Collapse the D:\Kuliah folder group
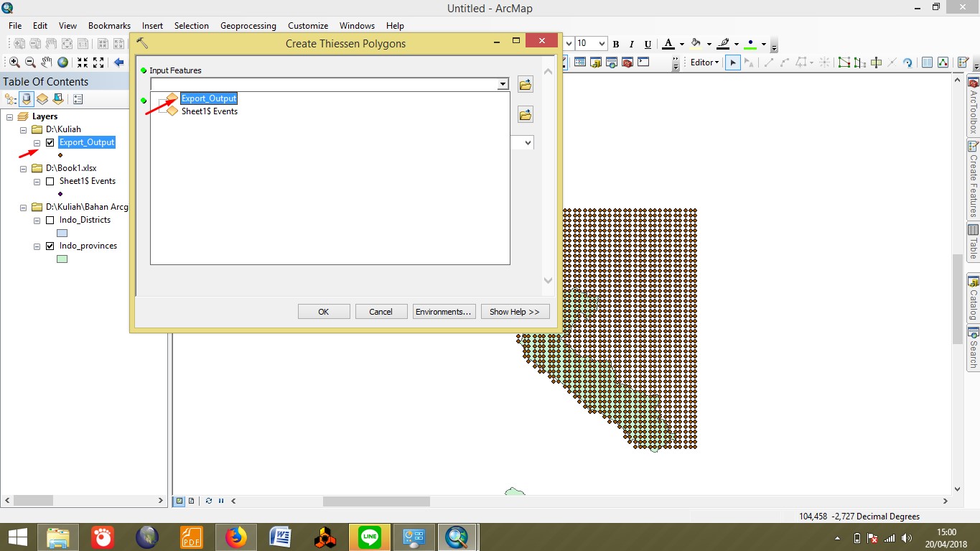The image size is (980, 551). [x=23, y=129]
